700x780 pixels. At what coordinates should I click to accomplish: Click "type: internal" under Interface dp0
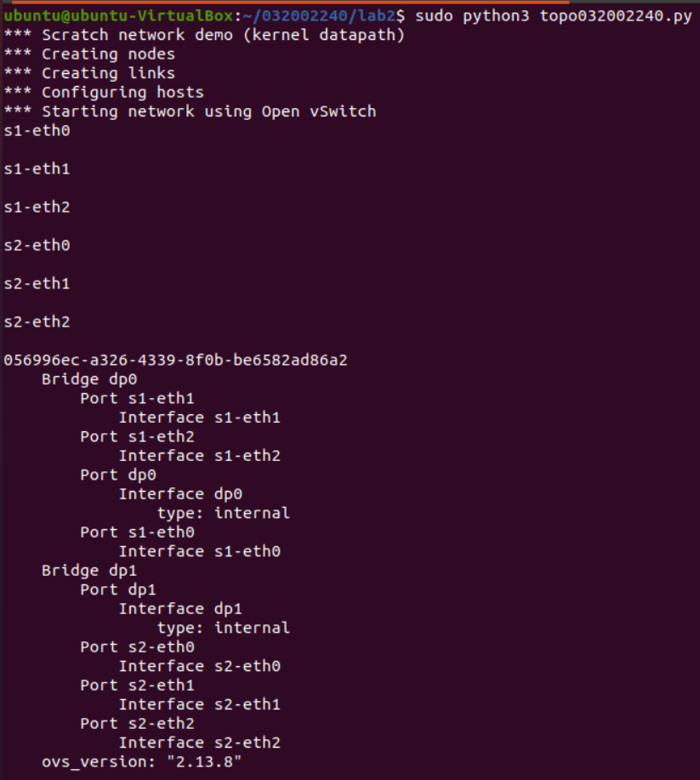click(x=223, y=513)
